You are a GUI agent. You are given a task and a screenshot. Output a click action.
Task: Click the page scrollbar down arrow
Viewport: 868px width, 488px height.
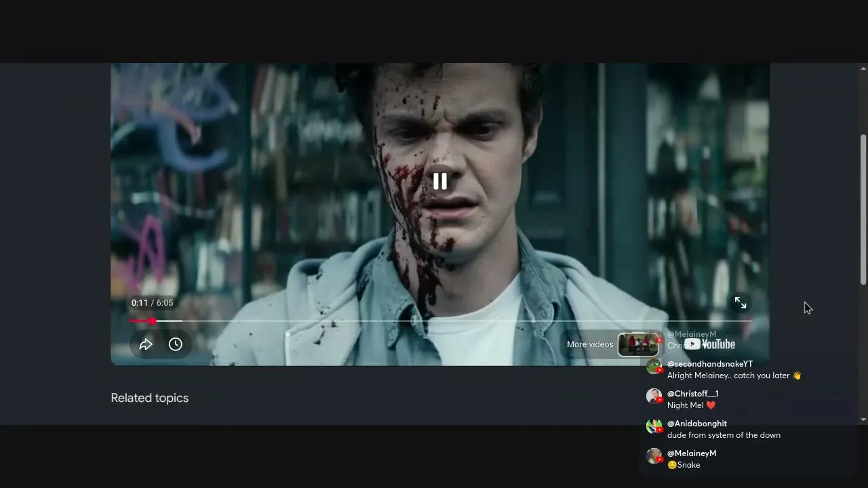point(863,420)
